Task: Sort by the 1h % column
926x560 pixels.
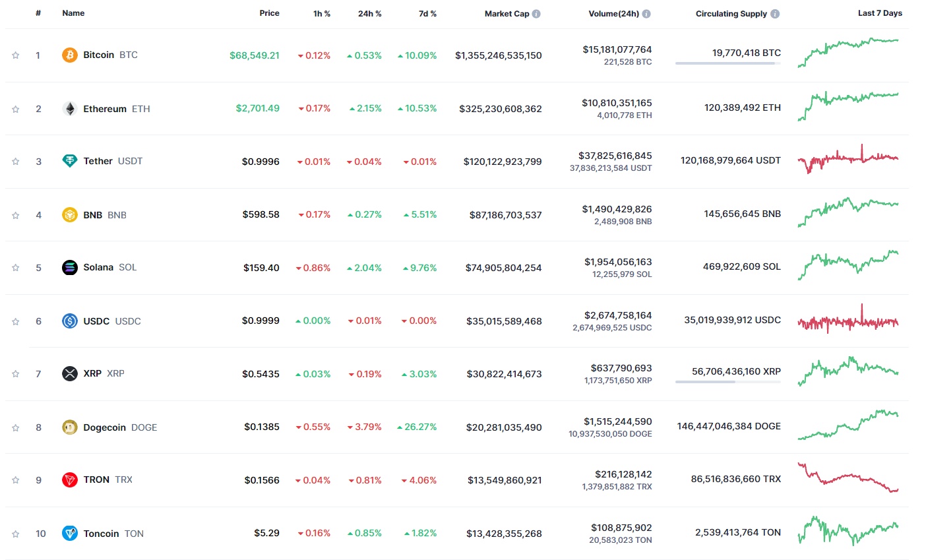Action: 322,14
